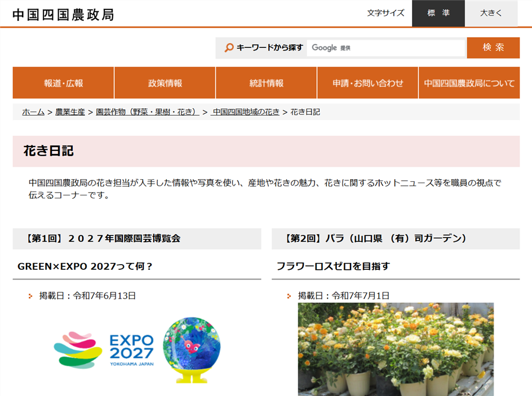Screen dimensions: 532x396
Task: Open 中国四国農政局について menu item
Action: pyautogui.click(x=469, y=83)
